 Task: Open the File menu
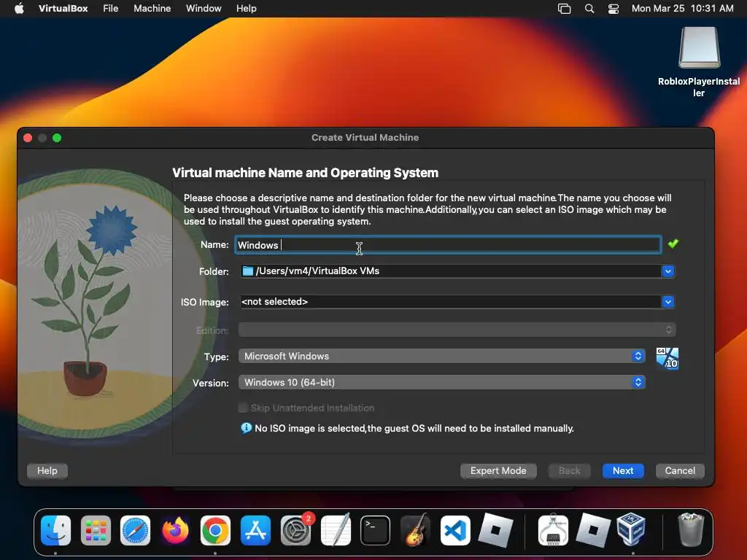point(111,9)
